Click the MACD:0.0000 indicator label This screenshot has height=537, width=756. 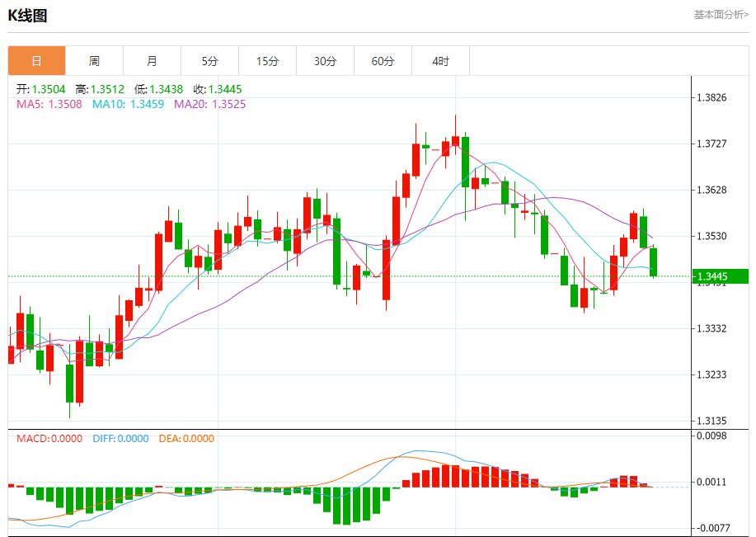point(49,439)
